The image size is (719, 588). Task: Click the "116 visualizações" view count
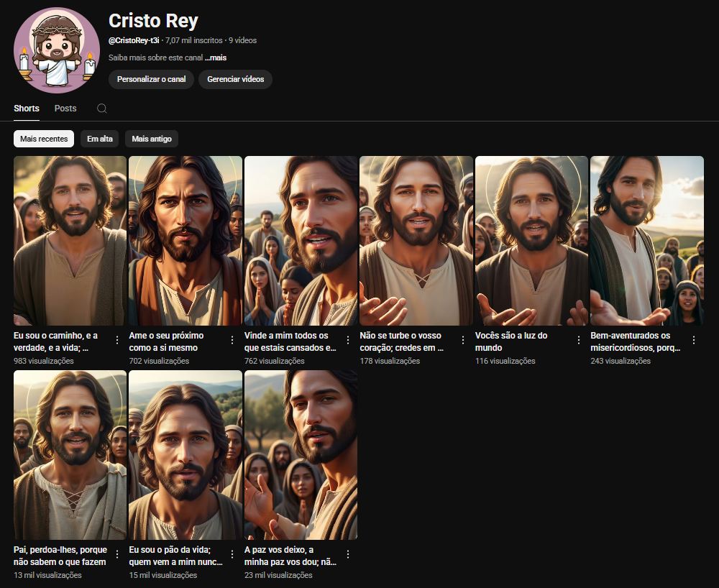505,361
